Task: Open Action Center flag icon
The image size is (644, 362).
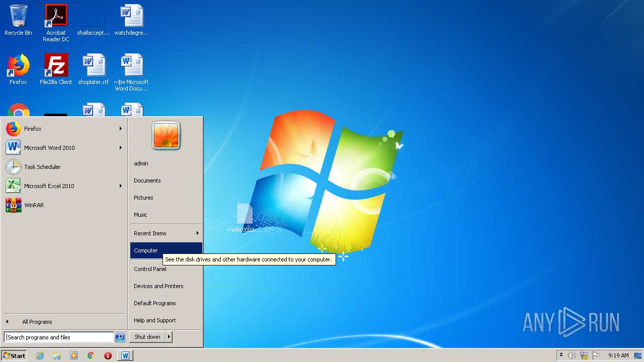Action: tap(596, 355)
